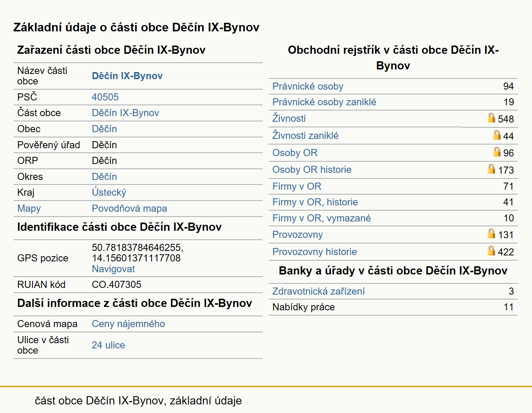Viewport: 532px width, 413px height.
Task: Click the GPS latitude 50.78183784646255
Action: tap(137, 248)
